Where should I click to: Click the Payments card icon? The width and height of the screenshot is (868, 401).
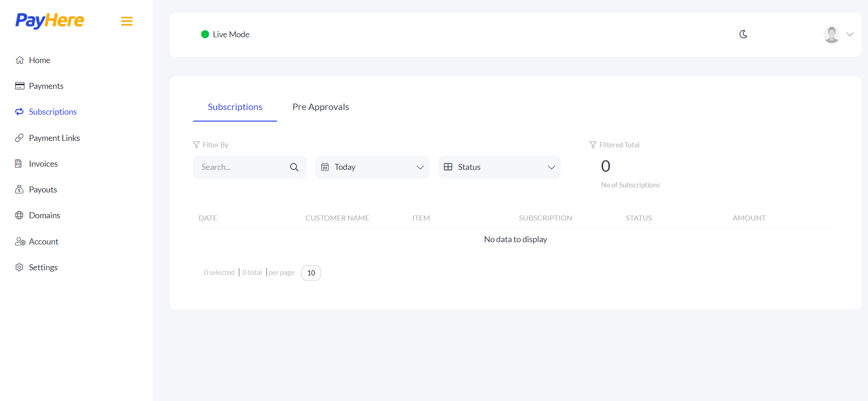pyautogui.click(x=19, y=86)
